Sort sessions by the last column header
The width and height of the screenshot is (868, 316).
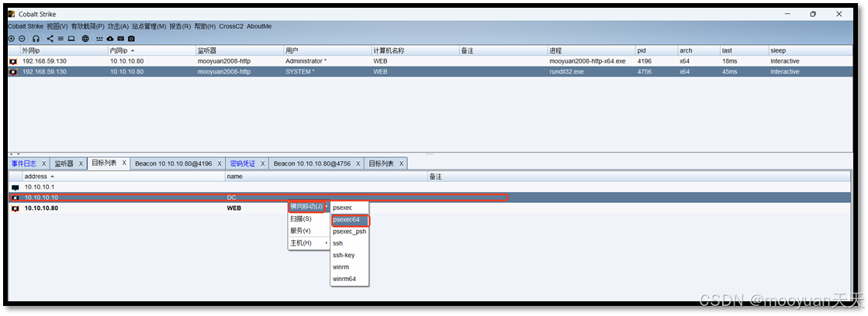745,50
